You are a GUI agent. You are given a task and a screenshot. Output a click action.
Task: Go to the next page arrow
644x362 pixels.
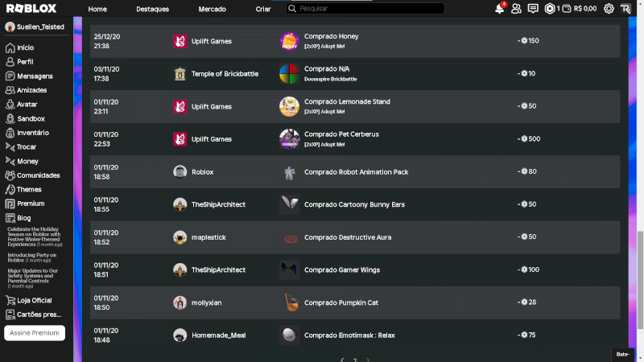[x=369, y=360]
